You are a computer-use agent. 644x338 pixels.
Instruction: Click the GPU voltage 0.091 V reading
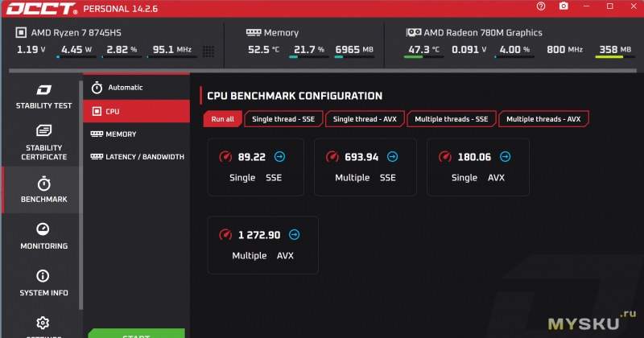point(469,50)
